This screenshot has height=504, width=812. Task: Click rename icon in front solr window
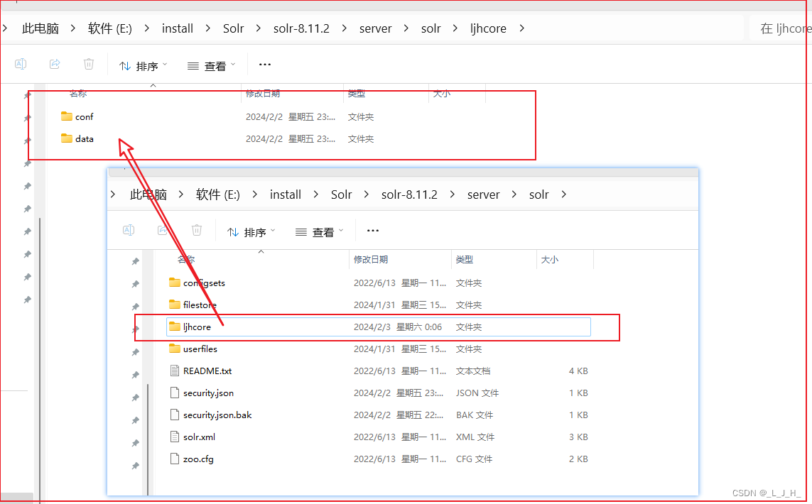click(129, 230)
